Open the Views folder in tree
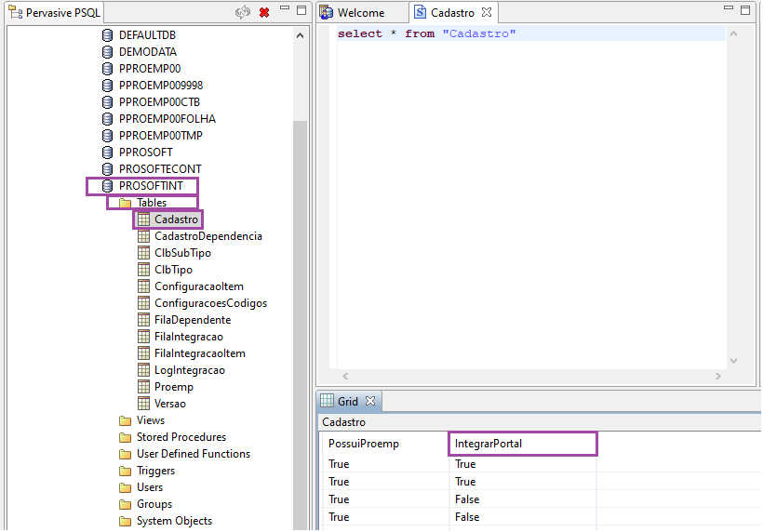Screen dimensions: 763x532 [x=150, y=420]
